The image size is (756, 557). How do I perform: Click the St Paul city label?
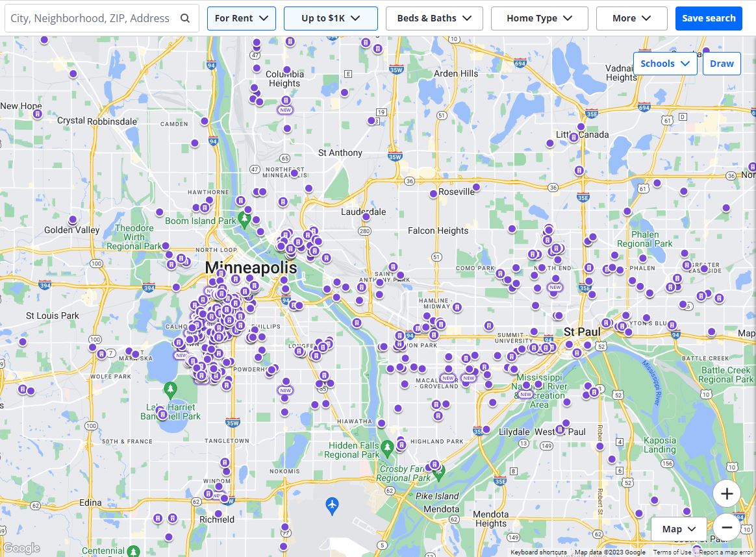[x=582, y=332]
